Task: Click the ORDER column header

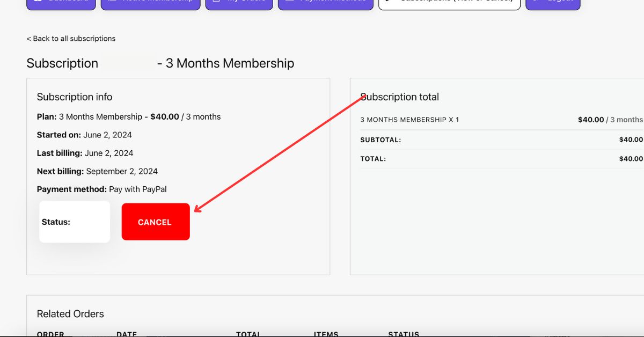Action: point(50,334)
